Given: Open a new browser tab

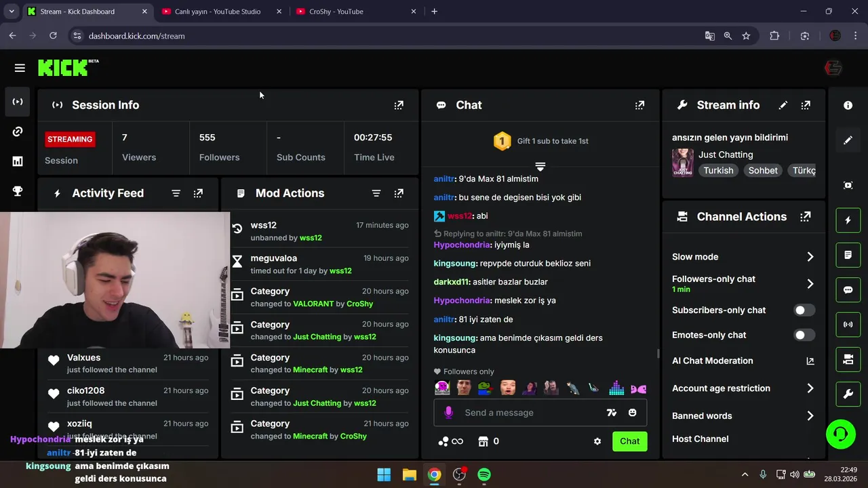Looking at the screenshot, I should 434,12.
